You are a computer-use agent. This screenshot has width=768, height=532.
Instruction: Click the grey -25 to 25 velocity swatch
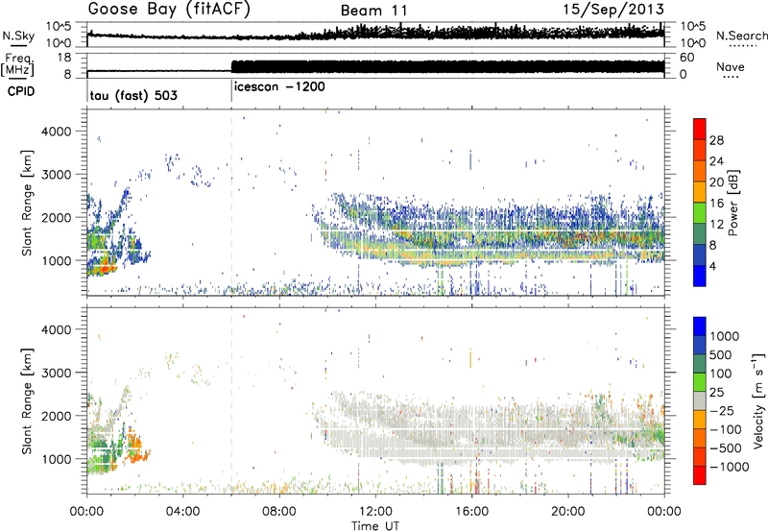[x=700, y=400]
